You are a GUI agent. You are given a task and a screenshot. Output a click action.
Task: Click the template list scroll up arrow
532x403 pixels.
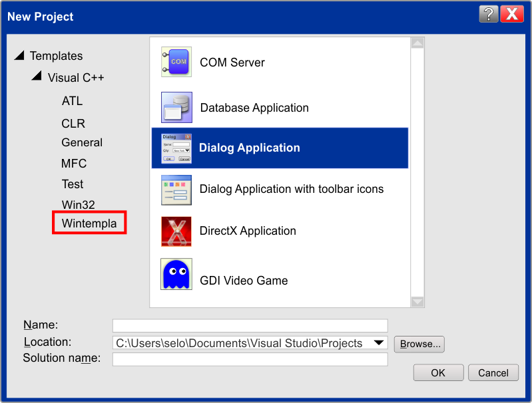[x=417, y=43]
